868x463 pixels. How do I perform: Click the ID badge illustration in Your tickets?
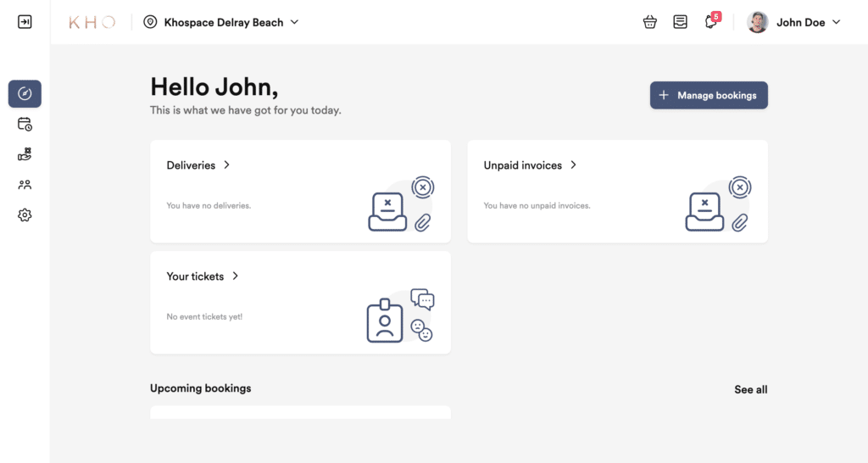[400, 315]
